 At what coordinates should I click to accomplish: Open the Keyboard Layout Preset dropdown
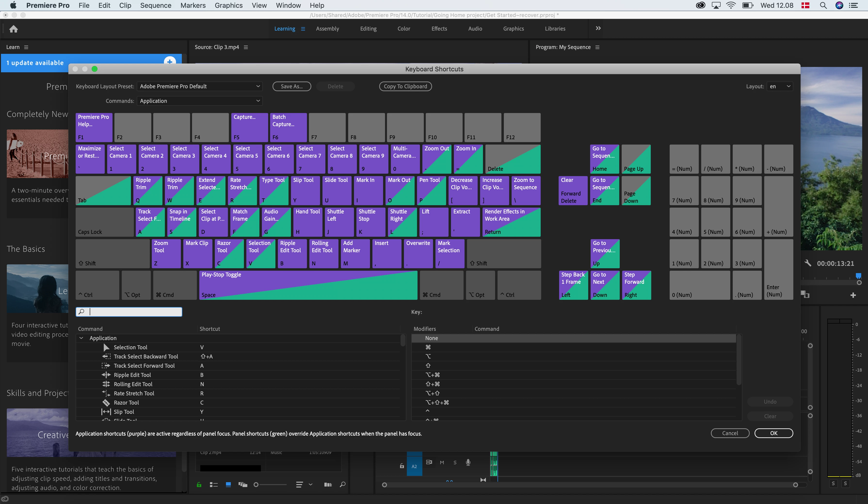tap(200, 87)
